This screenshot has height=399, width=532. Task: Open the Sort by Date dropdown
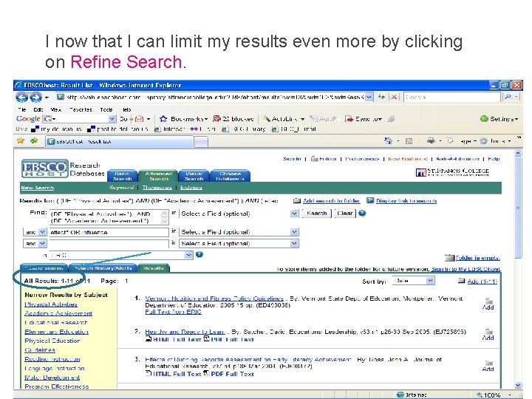click(x=430, y=281)
